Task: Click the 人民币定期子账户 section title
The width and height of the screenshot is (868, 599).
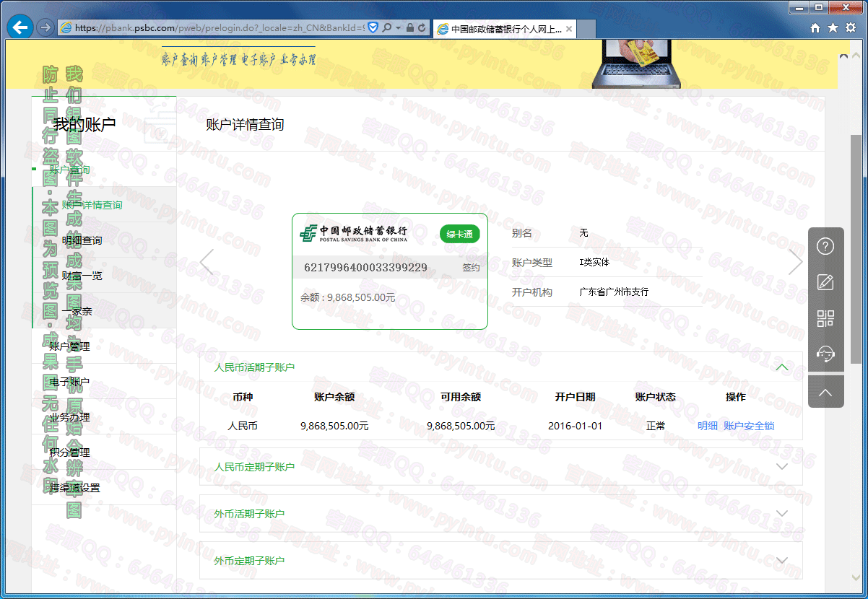Action: (x=255, y=467)
